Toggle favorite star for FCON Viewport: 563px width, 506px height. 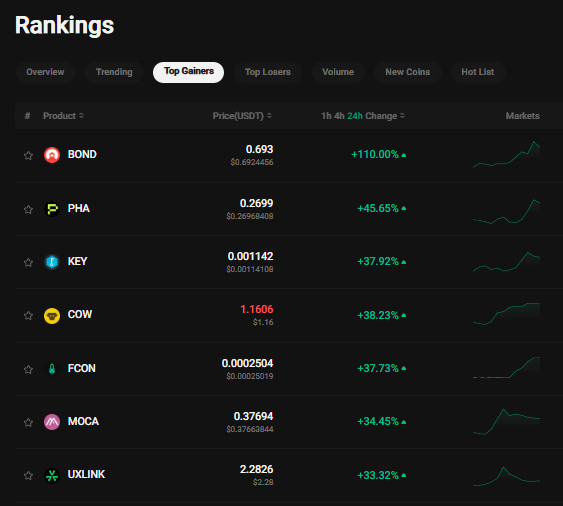click(x=28, y=369)
